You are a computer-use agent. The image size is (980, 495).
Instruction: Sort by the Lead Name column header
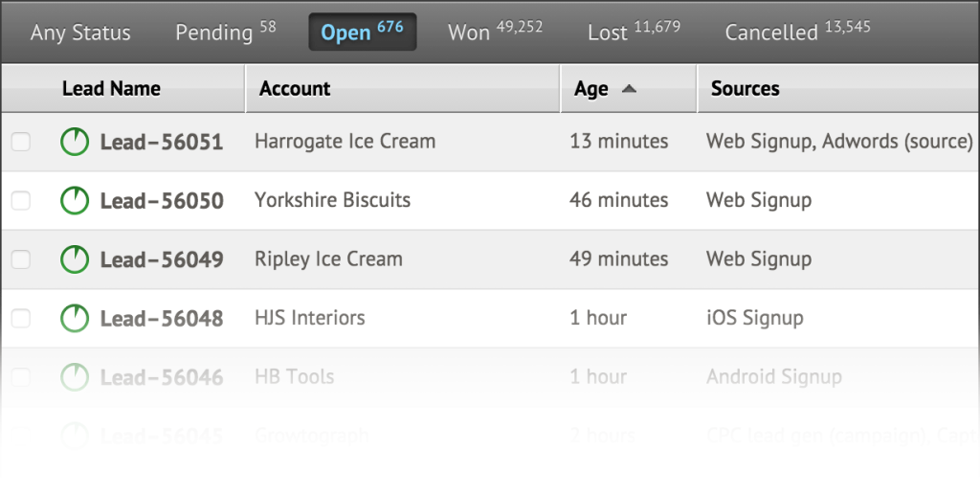(x=111, y=89)
